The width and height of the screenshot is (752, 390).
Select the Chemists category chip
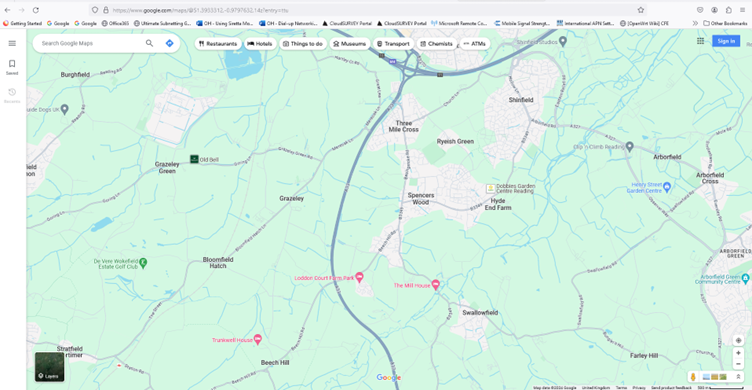pyautogui.click(x=436, y=44)
